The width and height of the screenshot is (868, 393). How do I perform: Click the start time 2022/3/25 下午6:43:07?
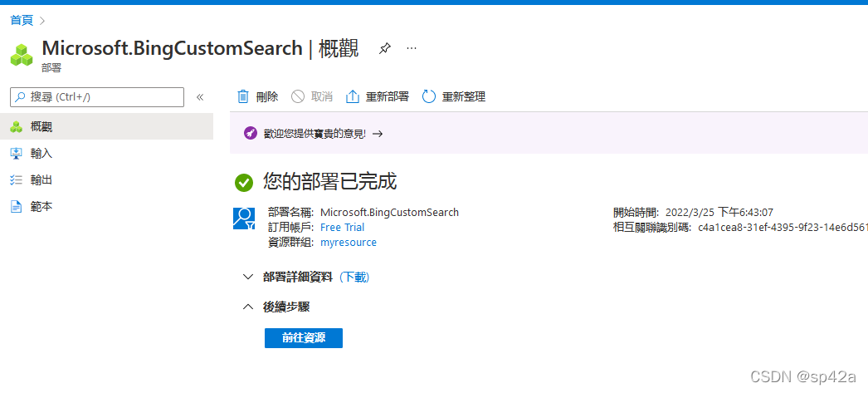[x=719, y=213]
